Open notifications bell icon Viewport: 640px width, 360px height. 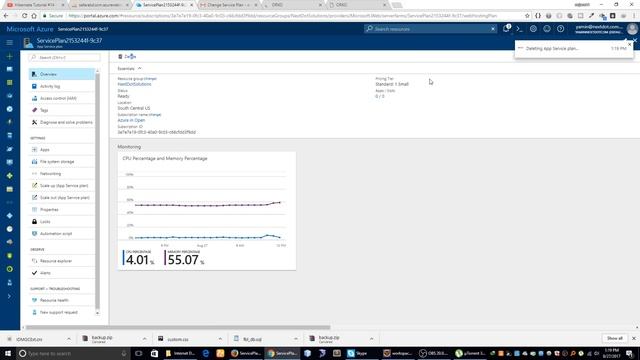tap(506, 29)
